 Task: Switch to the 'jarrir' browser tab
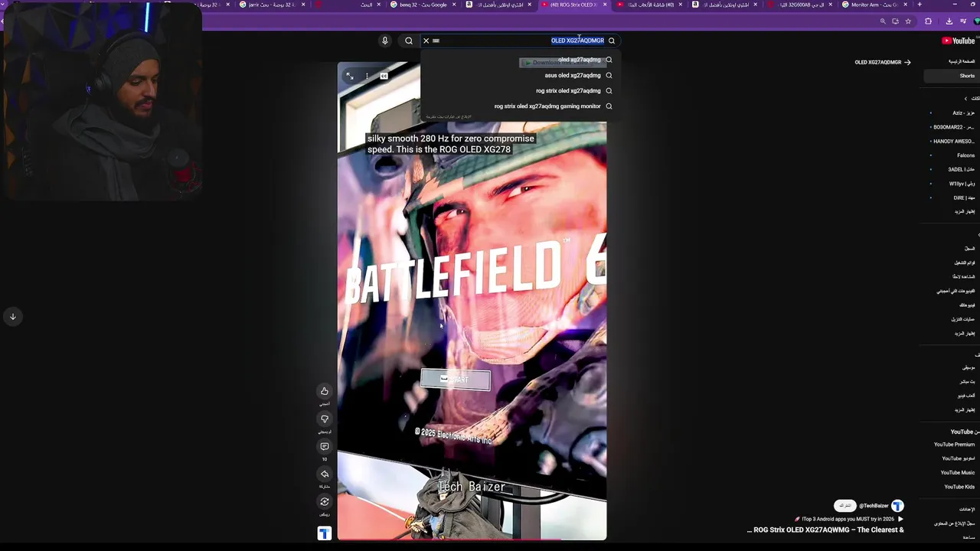[272, 5]
